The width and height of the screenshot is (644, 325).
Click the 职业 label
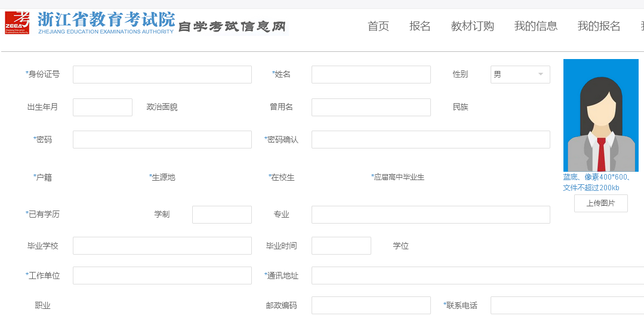(x=43, y=306)
